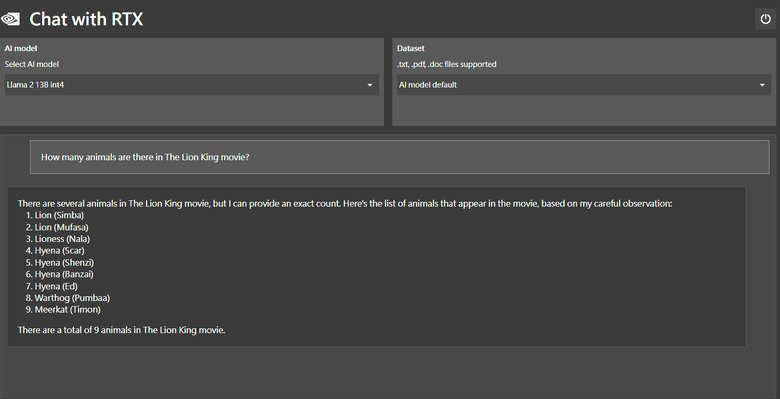Viewport: 780px width, 399px height.
Task: Click the total of 9 animals sentence
Action: (121, 330)
